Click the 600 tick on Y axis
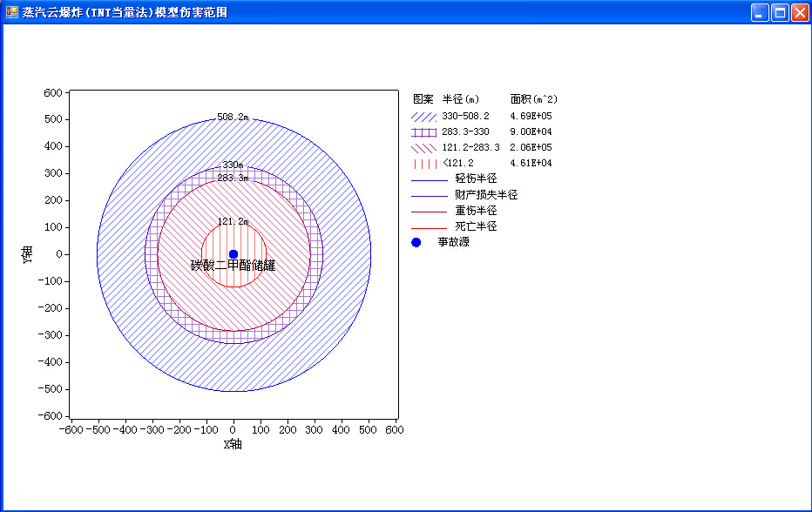The image size is (812, 512). (x=53, y=92)
